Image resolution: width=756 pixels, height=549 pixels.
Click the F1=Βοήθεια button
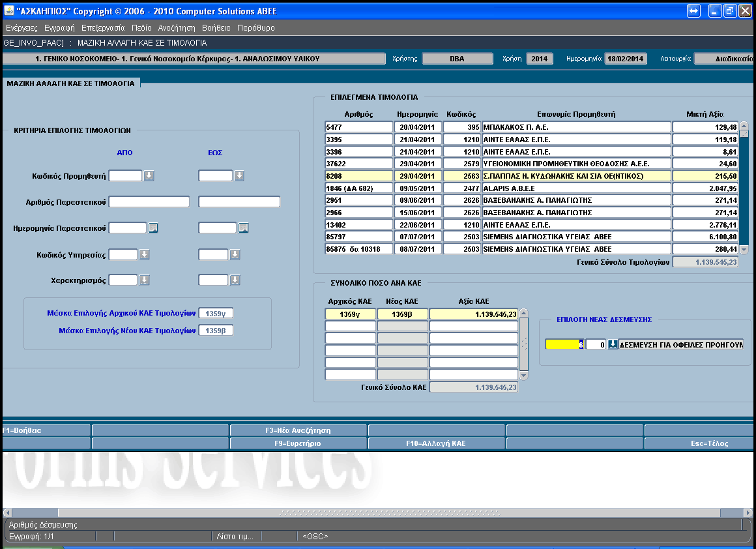point(46,430)
